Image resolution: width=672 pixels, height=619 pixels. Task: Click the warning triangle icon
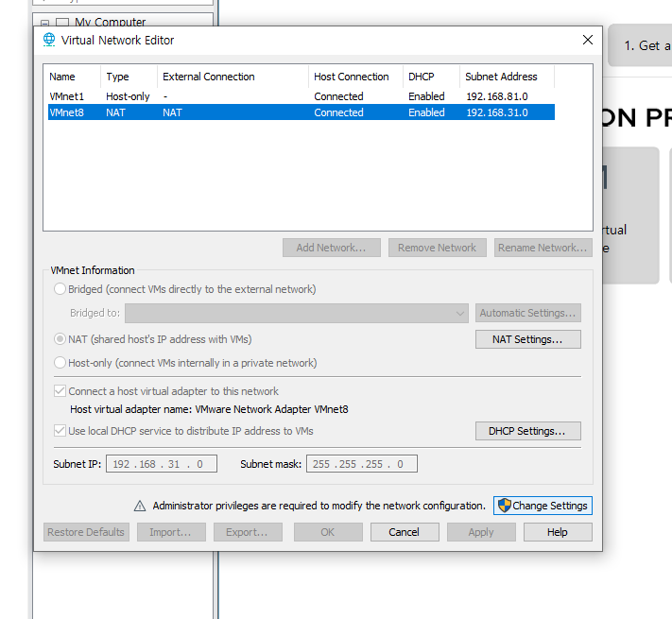click(x=140, y=506)
